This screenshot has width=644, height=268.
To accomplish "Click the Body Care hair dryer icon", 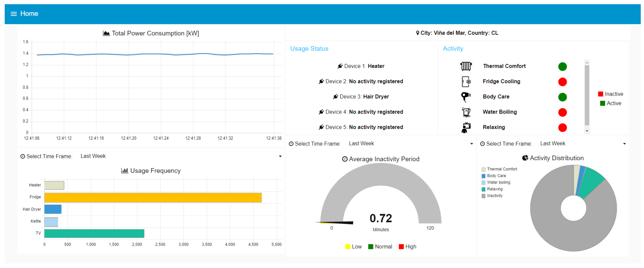I will pos(466,97).
